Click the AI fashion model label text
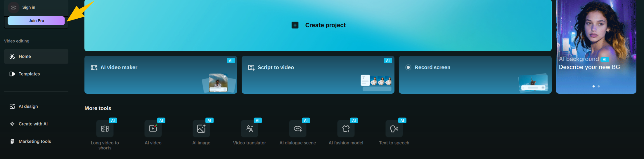 tap(346, 143)
